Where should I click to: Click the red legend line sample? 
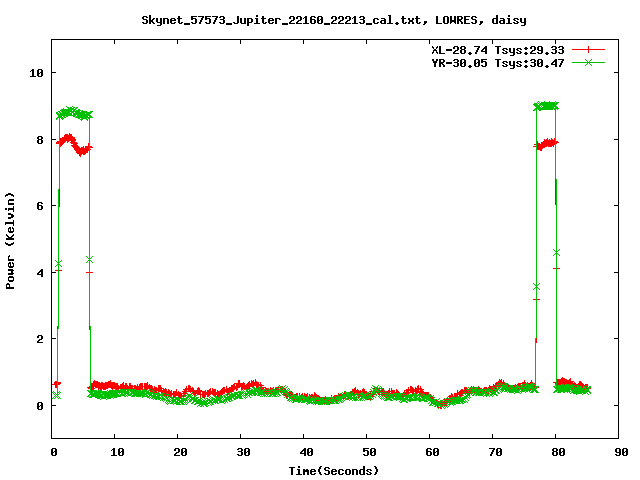coord(588,50)
